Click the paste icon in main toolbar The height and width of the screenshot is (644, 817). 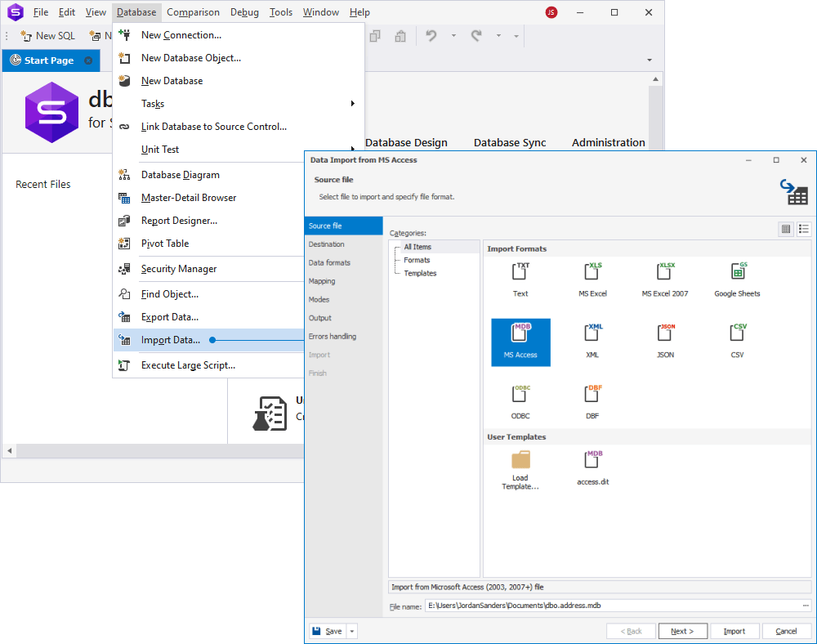point(400,36)
